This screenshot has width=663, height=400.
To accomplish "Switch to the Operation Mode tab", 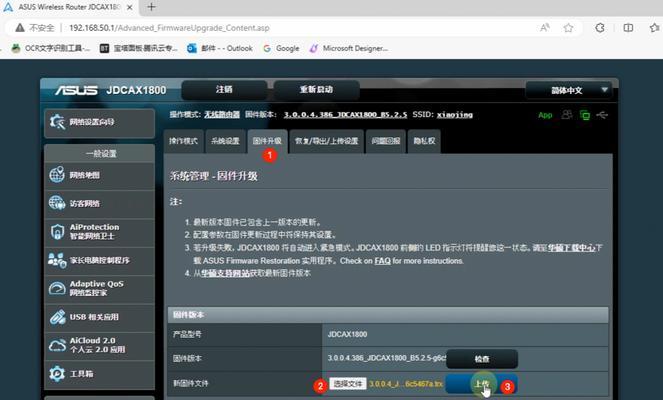I will click(183, 141).
